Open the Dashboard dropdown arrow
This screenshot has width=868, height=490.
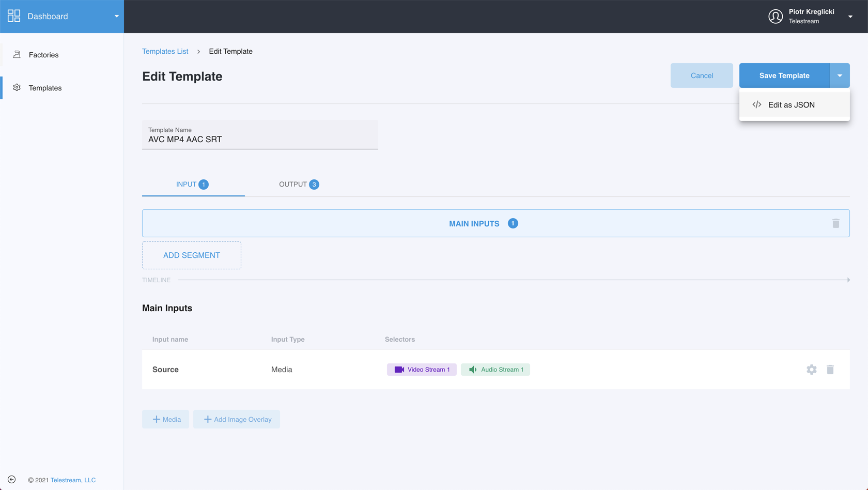click(x=117, y=16)
